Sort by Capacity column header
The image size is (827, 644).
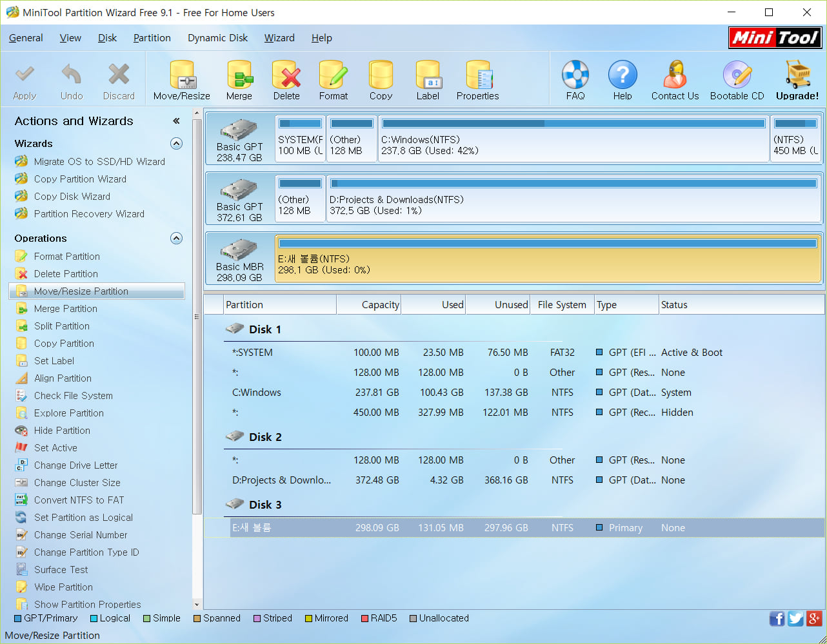[x=369, y=305]
